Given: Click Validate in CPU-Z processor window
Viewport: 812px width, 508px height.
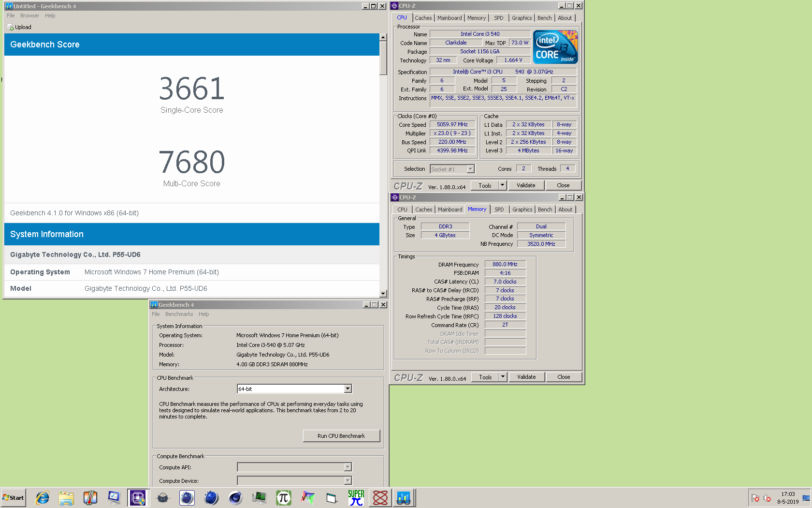Looking at the screenshot, I should 526,185.
